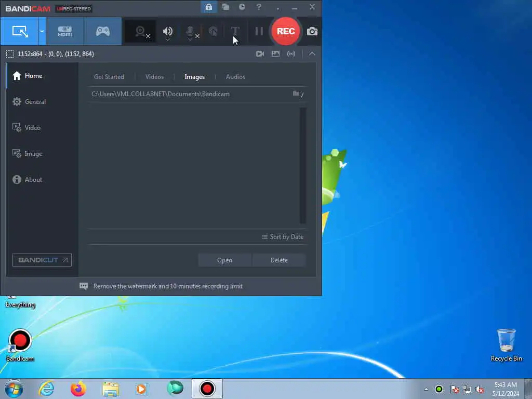Click the green circle system tray icon
The height and width of the screenshot is (399, 532).
tap(439, 389)
